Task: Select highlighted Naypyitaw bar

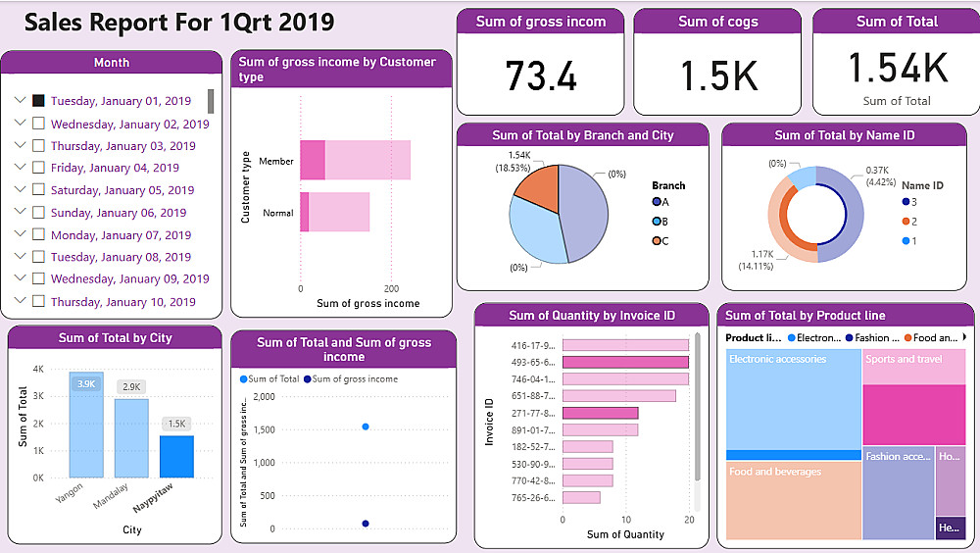Action: click(176, 457)
